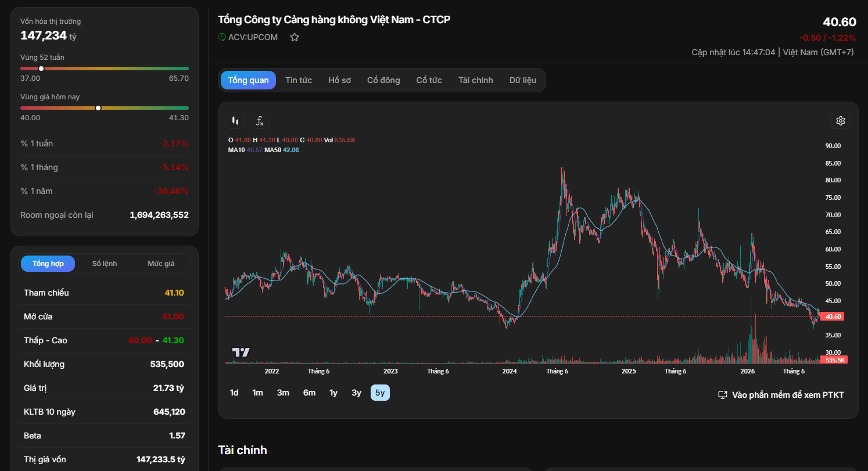Click the -0.50 / -1.22% price change
Viewport: 868px width, 471px height.
click(827, 38)
